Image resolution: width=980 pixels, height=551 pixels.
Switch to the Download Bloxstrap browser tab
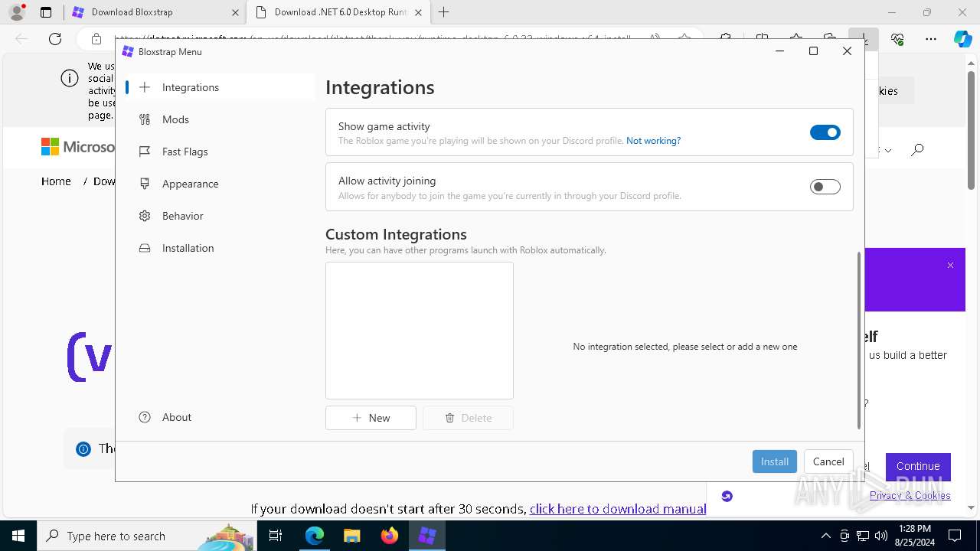point(153,12)
